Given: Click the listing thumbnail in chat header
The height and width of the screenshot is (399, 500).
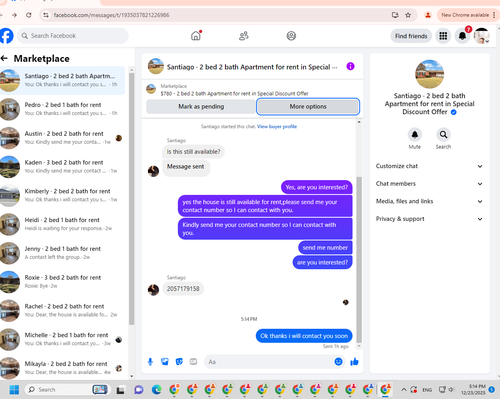Looking at the screenshot, I should (x=156, y=66).
